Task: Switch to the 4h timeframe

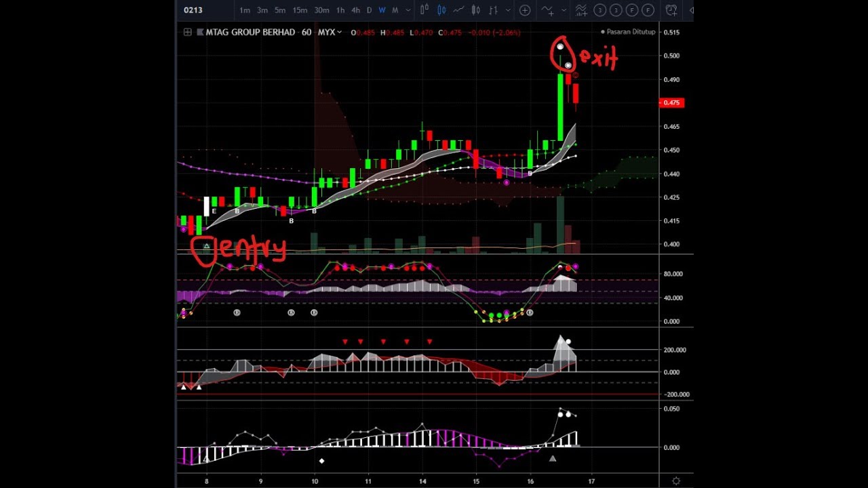Action: click(x=355, y=10)
